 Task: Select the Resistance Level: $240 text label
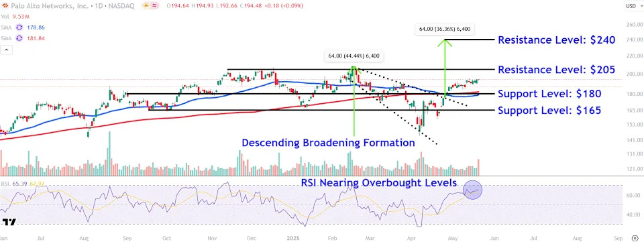click(x=557, y=40)
